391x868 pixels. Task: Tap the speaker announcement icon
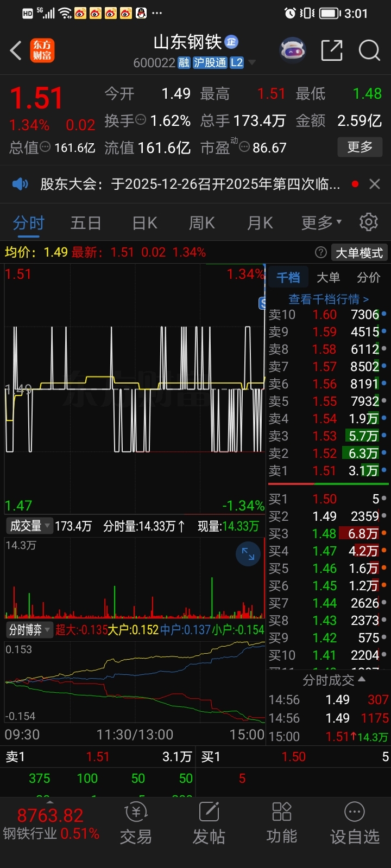pyautogui.click(x=20, y=184)
